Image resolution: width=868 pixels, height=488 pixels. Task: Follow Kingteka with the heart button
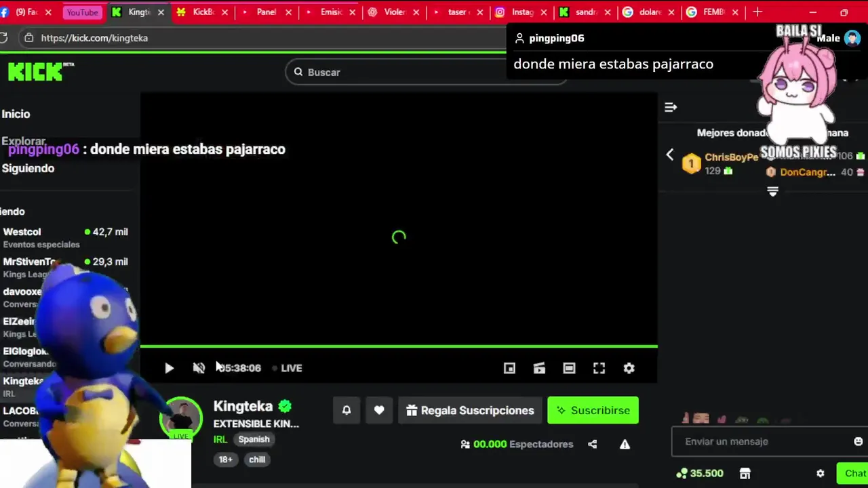379,410
